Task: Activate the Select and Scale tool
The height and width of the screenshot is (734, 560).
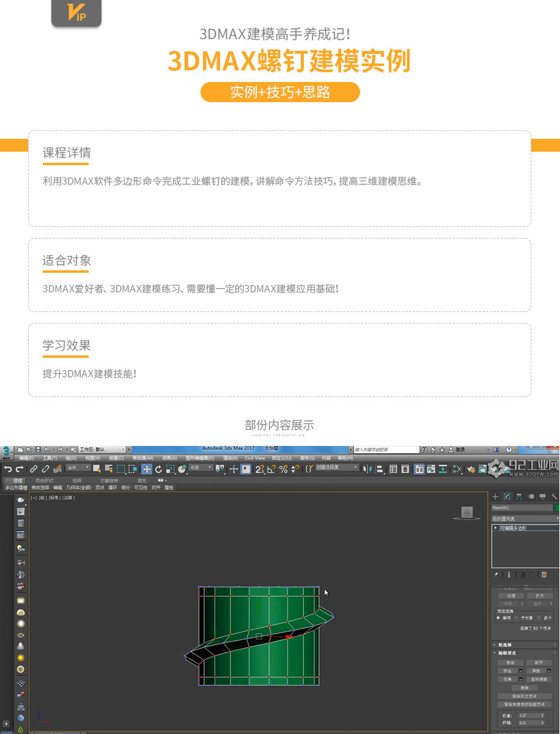Action: (x=170, y=469)
